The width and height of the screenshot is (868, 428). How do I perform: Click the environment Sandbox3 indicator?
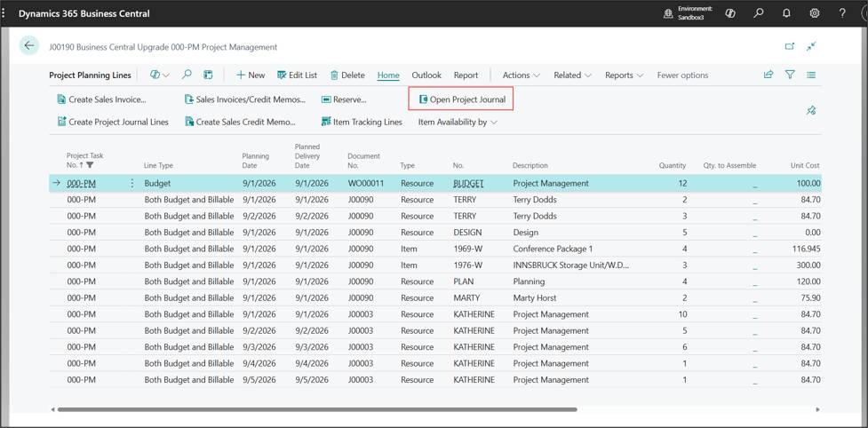click(x=688, y=13)
